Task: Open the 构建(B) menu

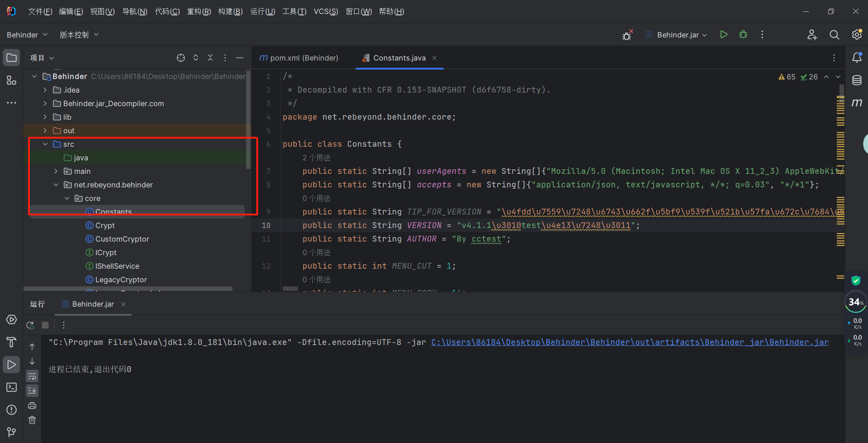Action: (231, 11)
